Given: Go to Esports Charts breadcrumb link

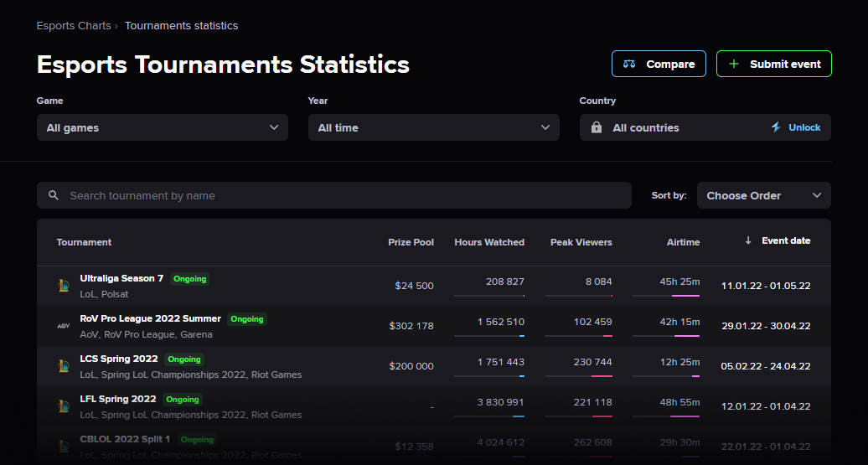Looking at the screenshot, I should (x=74, y=26).
